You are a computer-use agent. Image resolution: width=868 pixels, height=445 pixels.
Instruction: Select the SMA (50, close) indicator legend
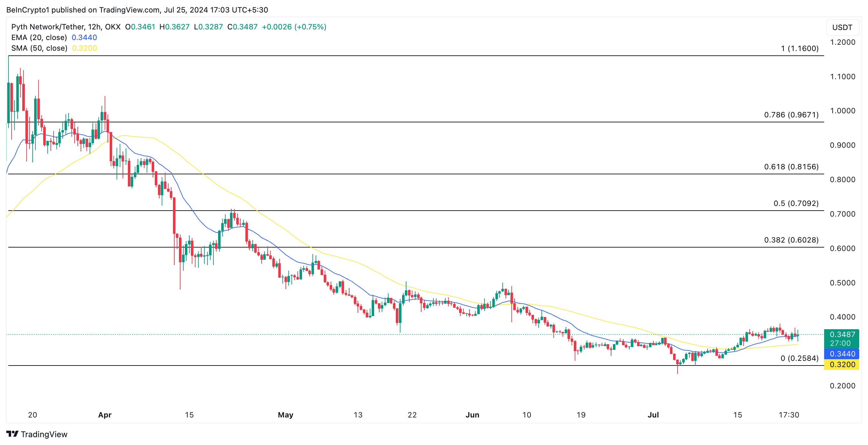39,48
